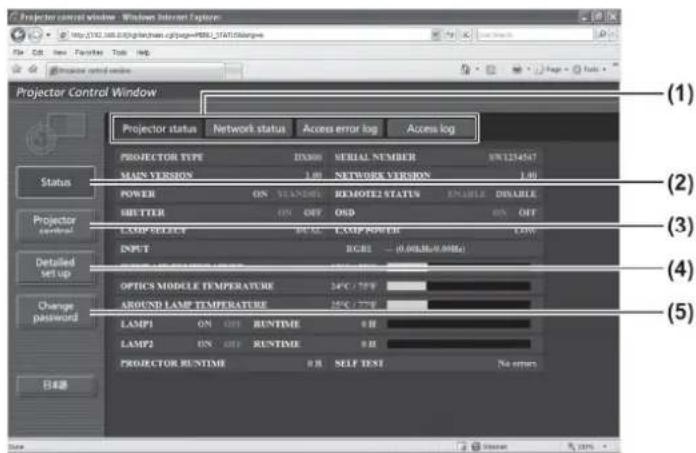The height and width of the screenshot is (453, 696).
Task: Switch to the Access error log tab
Action: point(340,129)
